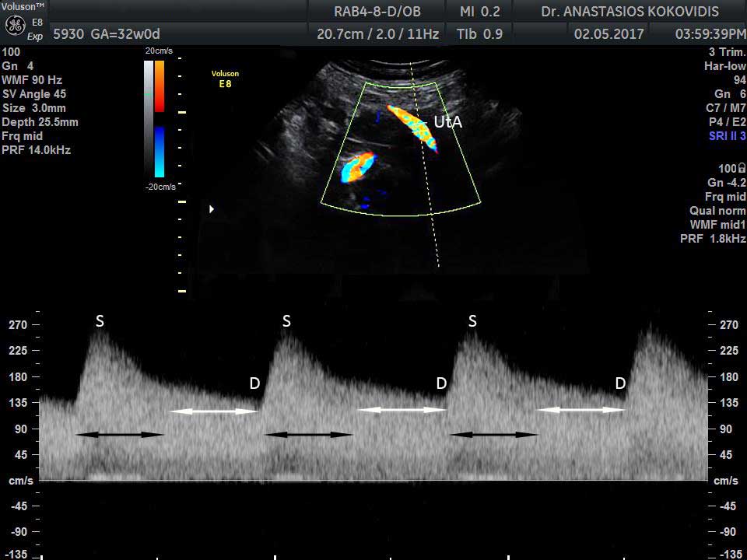
Task: Click the '20cm/s' top color scale value
Action: click(159, 51)
